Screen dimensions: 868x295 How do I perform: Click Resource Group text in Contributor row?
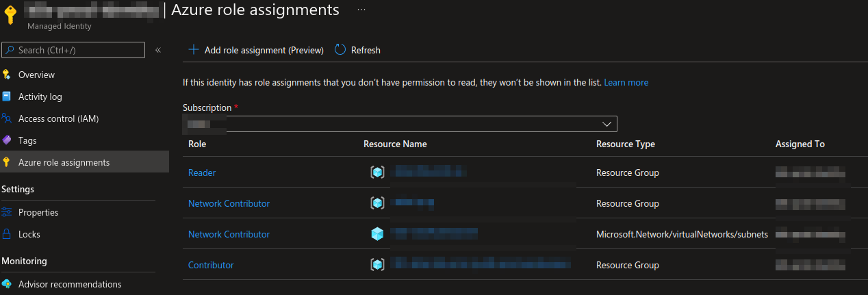click(x=628, y=265)
